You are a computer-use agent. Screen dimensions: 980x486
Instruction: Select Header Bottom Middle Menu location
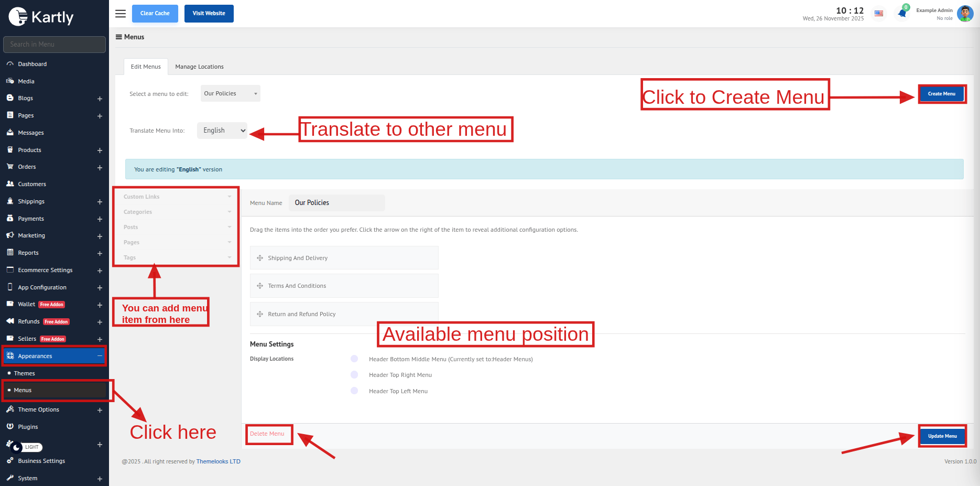[x=354, y=359]
